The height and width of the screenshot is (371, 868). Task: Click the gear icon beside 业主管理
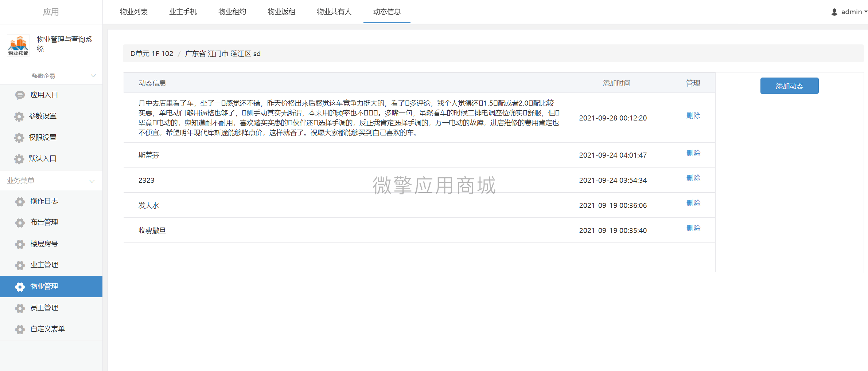[x=20, y=265]
